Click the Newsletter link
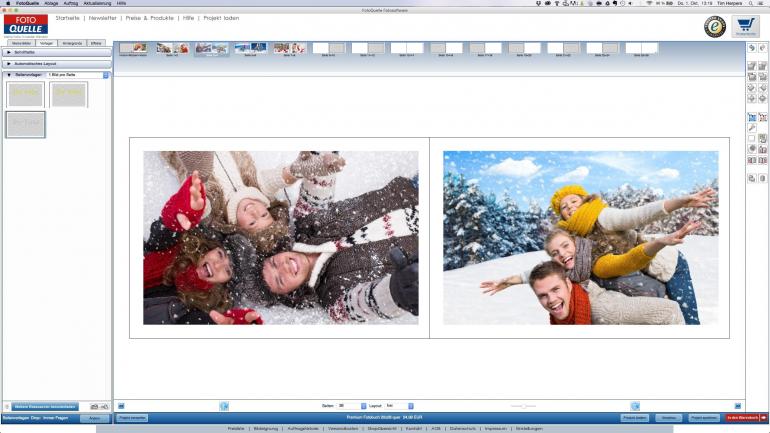This screenshot has height=433, width=770. point(103,18)
